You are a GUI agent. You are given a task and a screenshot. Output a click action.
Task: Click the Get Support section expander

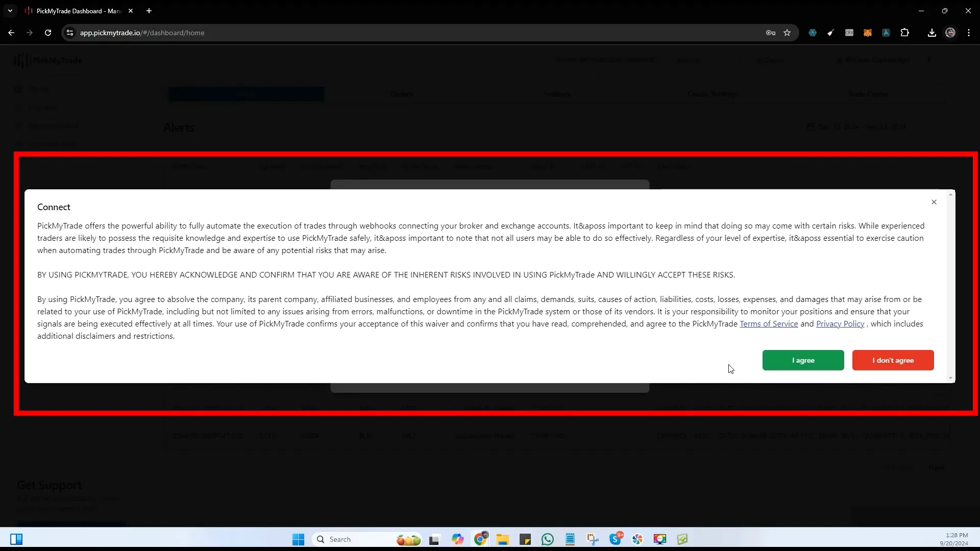pos(50,485)
